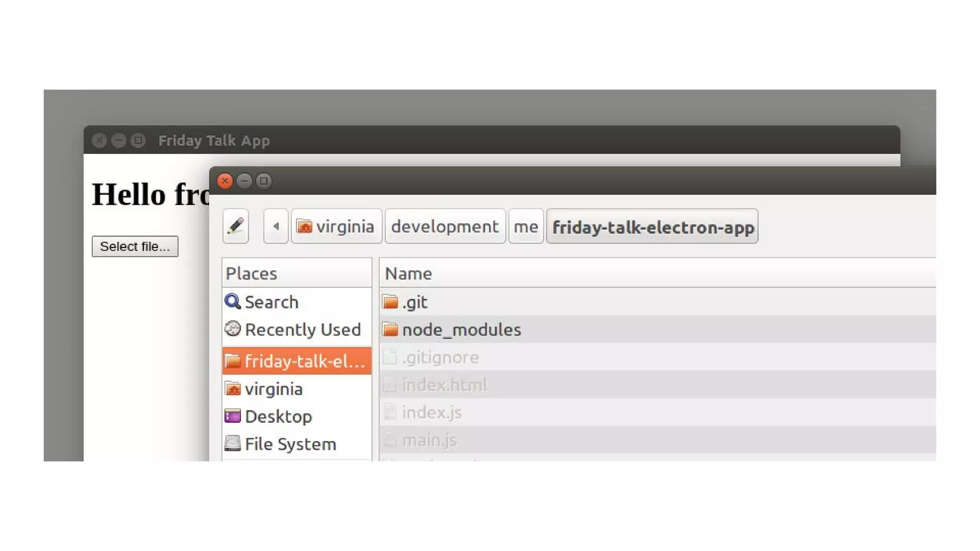Click friday-talk-electron-app breadcrumb button
Viewport: 980px width, 551px height.
click(x=652, y=227)
